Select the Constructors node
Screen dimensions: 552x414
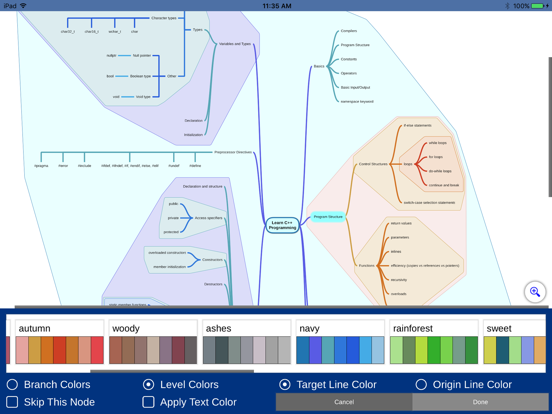coord(212,260)
